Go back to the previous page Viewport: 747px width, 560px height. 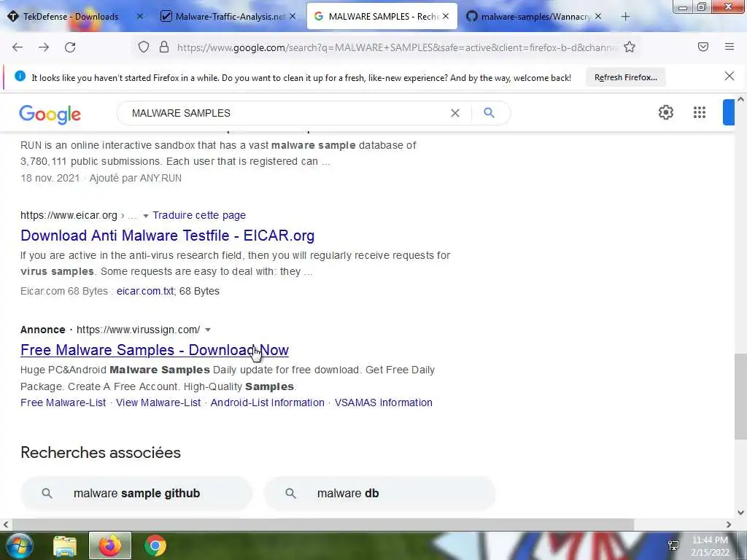click(x=18, y=47)
